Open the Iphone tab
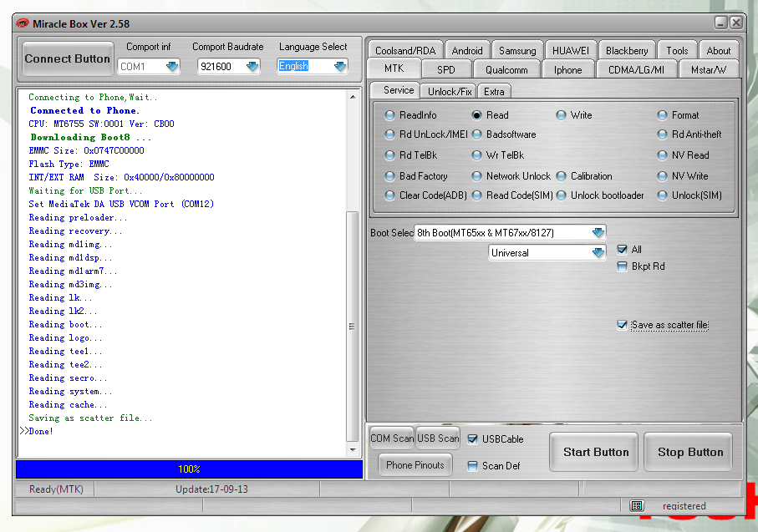Viewport: 758px width, 532px height. pos(567,69)
